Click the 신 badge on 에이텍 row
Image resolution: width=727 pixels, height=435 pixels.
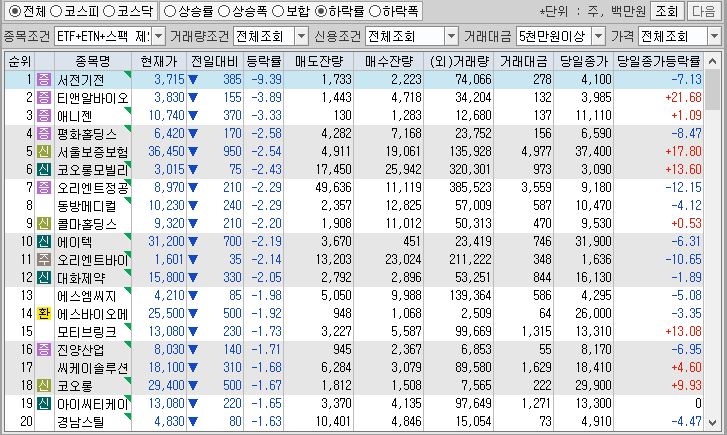click(x=44, y=241)
